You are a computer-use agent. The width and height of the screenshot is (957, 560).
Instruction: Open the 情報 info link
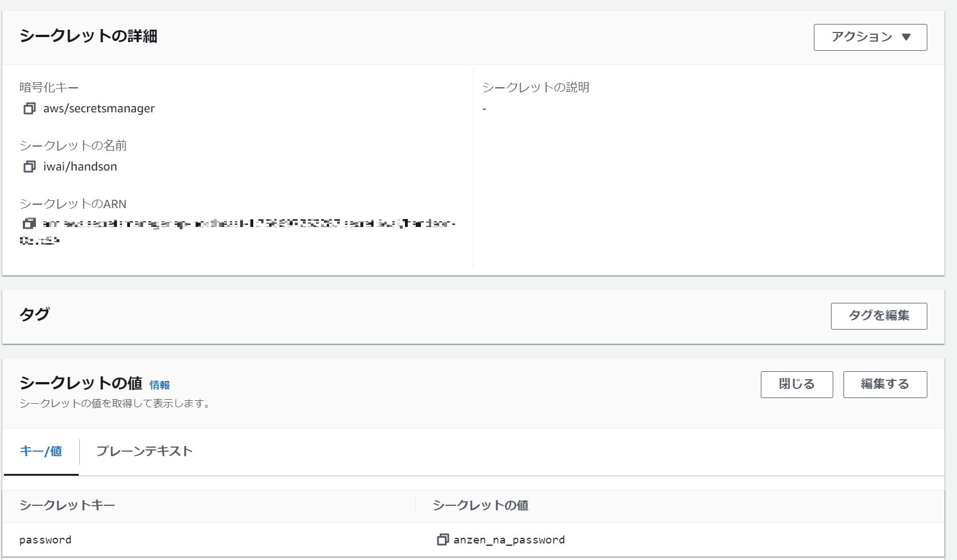point(160,385)
